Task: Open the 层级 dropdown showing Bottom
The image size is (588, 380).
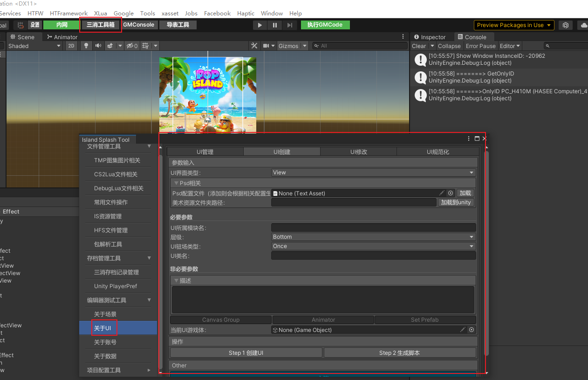Action: pos(373,237)
